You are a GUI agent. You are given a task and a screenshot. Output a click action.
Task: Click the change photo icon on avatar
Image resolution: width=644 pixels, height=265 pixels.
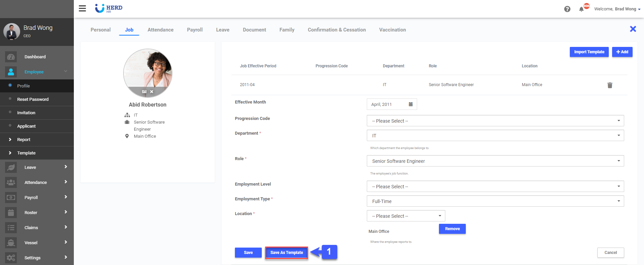tap(144, 91)
